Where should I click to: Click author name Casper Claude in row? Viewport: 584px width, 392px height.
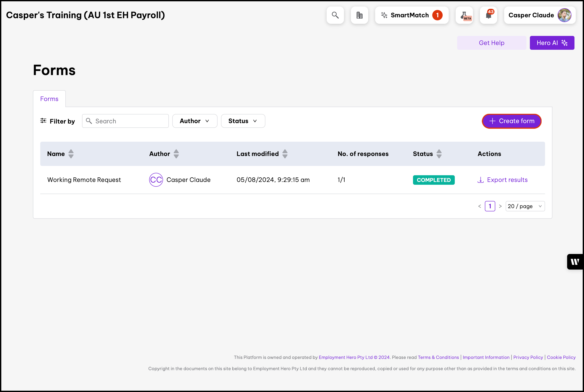click(x=188, y=180)
